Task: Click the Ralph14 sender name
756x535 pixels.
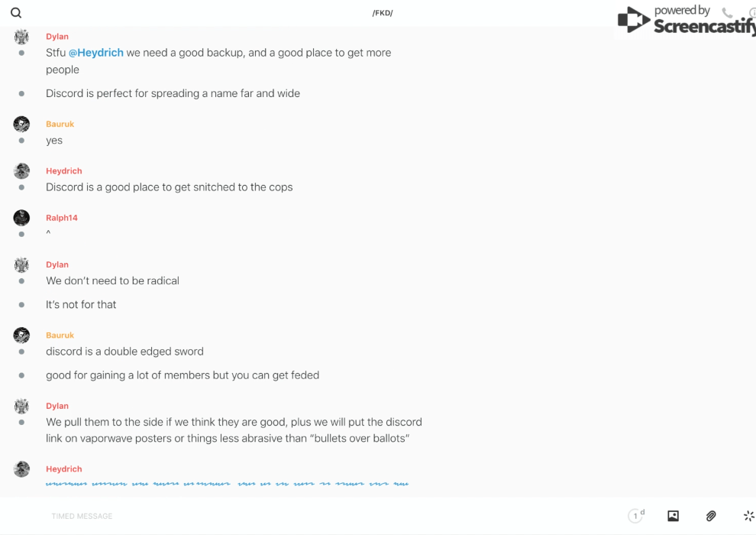Action: (62, 218)
